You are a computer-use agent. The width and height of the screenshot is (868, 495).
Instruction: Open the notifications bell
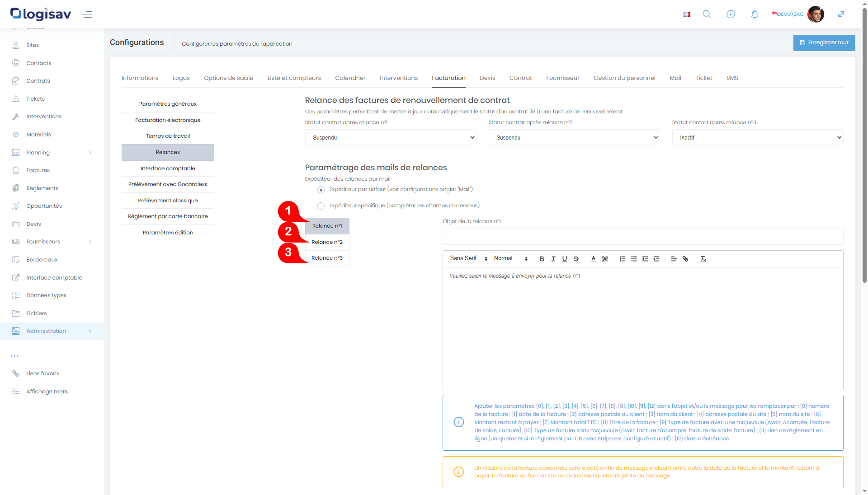click(755, 14)
